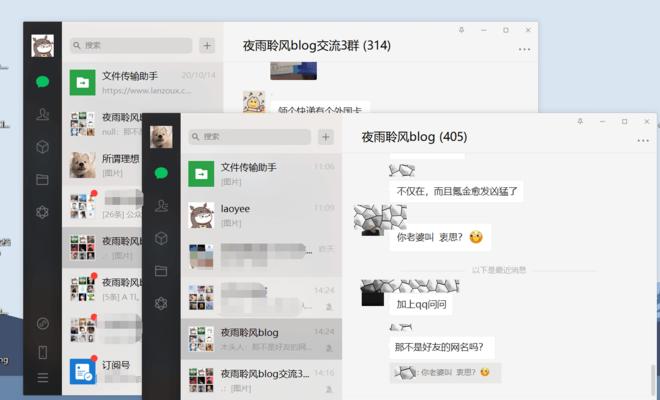Open Contacts icon in front WeChat sidebar
This screenshot has width=660, height=400.
[x=161, y=205]
